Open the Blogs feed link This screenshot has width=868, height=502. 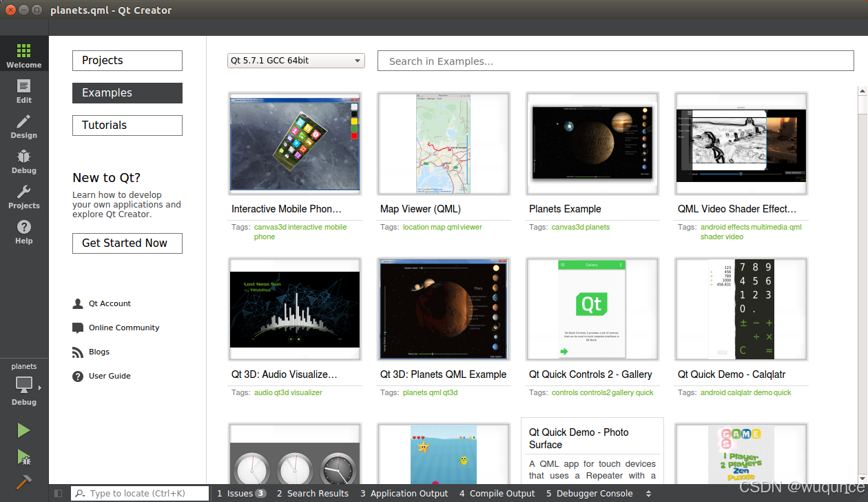pos(99,352)
